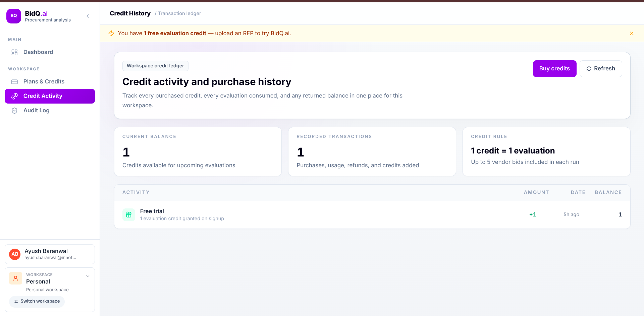Open Plans & Credits page
The image size is (644, 316).
coord(50,81)
